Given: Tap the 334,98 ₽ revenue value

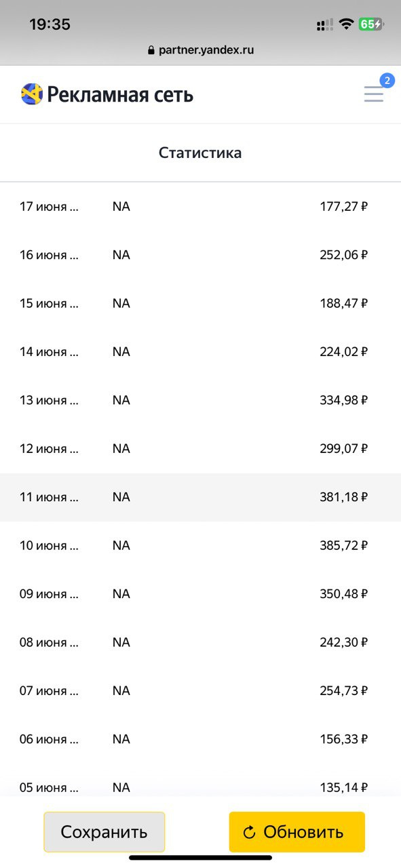Looking at the screenshot, I should click(344, 400).
